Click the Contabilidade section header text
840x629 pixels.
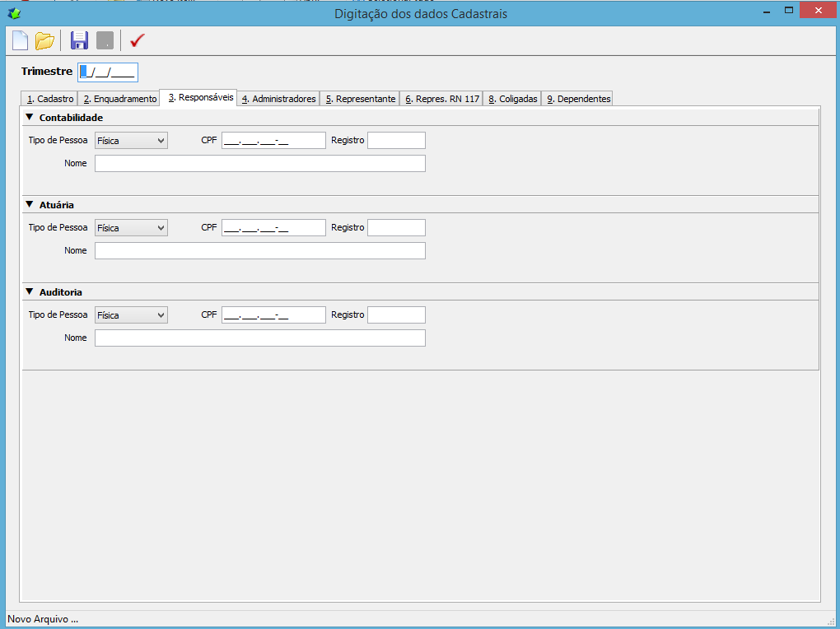click(71, 118)
